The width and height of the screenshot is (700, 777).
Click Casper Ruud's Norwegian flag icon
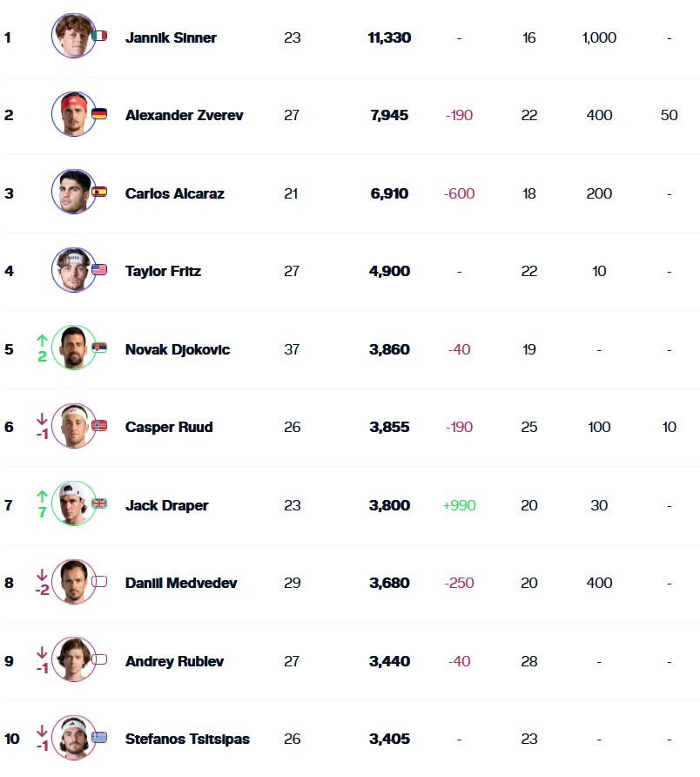tap(99, 426)
